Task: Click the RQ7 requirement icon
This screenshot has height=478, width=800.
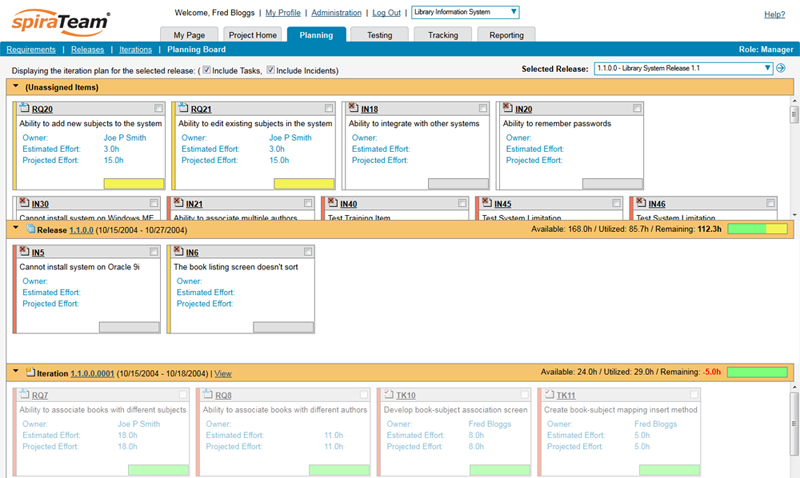Action: [x=24, y=395]
